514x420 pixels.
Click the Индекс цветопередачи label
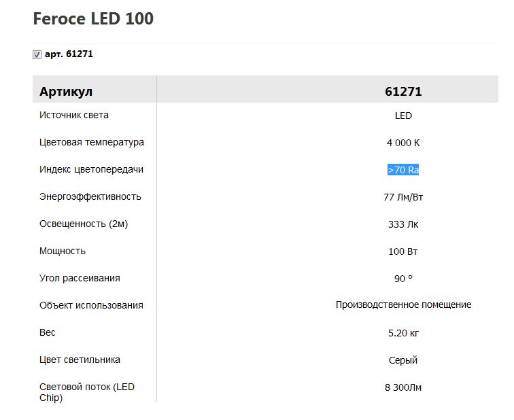92,170
